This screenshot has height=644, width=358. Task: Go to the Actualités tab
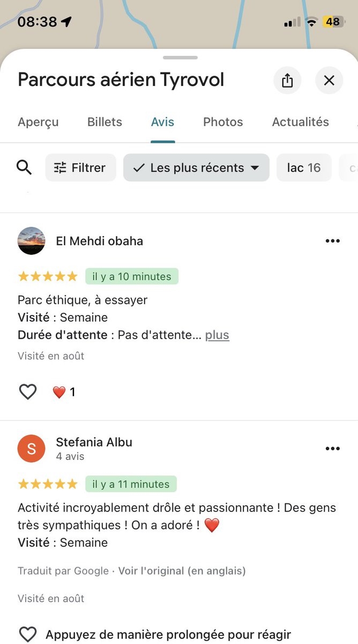(300, 122)
